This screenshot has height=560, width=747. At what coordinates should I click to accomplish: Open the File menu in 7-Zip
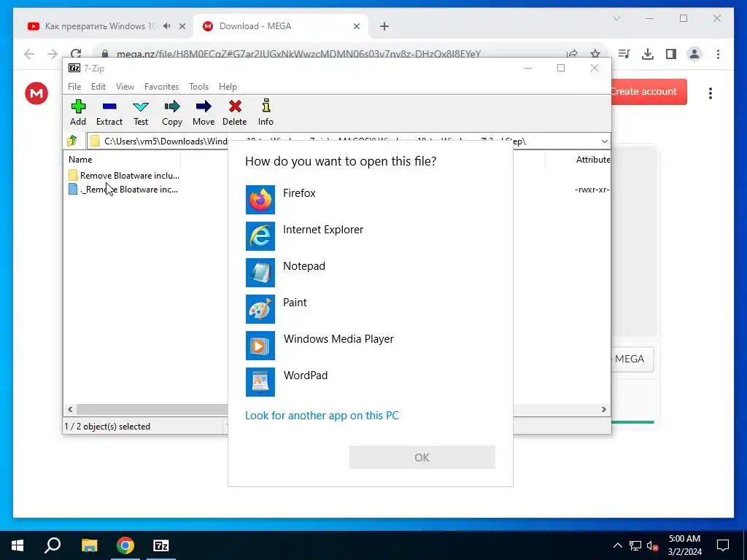tap(74, 87)
